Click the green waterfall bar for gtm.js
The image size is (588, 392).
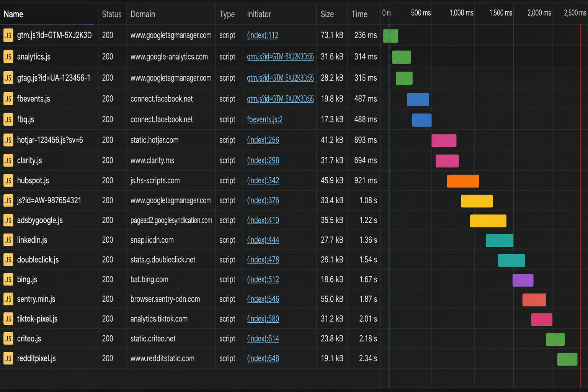(390, 36)
